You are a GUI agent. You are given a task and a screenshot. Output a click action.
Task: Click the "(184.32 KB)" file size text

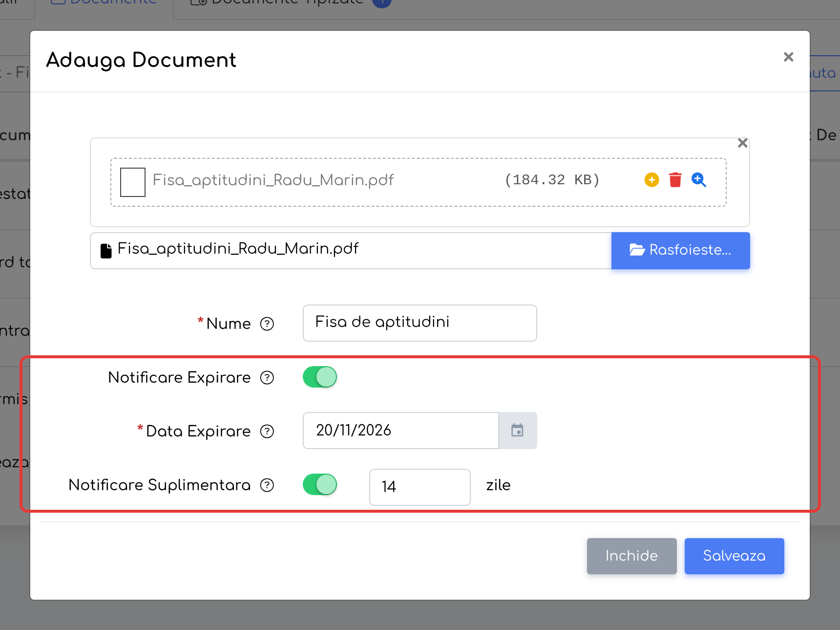click(x=552, y=180)
